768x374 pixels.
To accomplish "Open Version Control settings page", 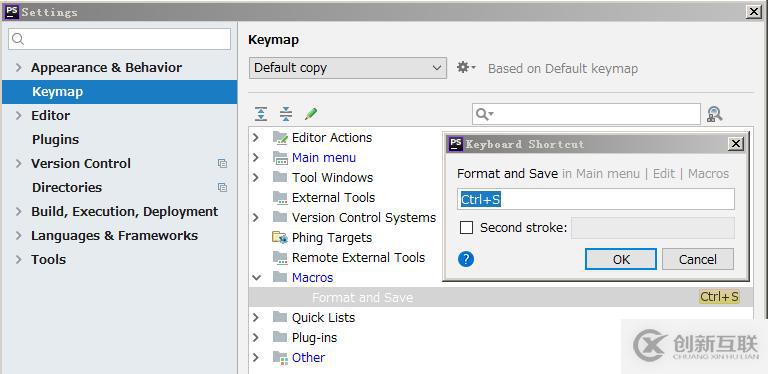I will 81,164.
